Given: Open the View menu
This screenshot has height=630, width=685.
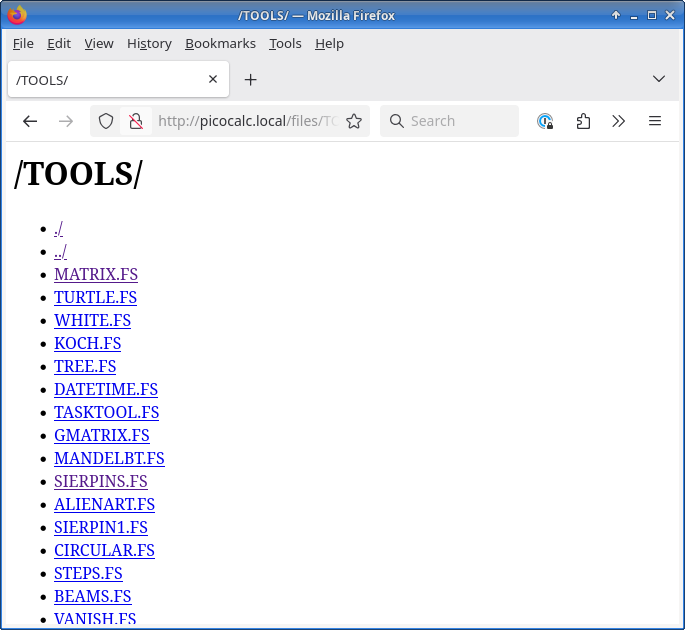Looking at the screenshot, I should (99, 44).
